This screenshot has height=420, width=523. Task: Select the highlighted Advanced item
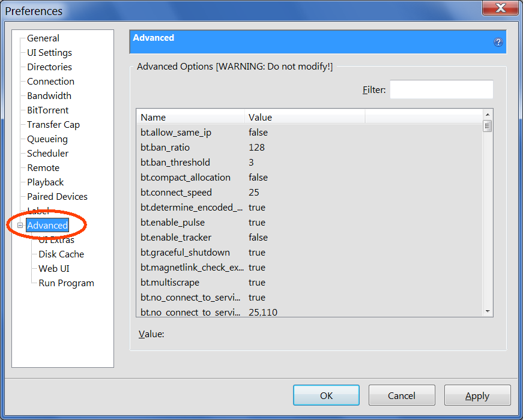click(47, 226)
